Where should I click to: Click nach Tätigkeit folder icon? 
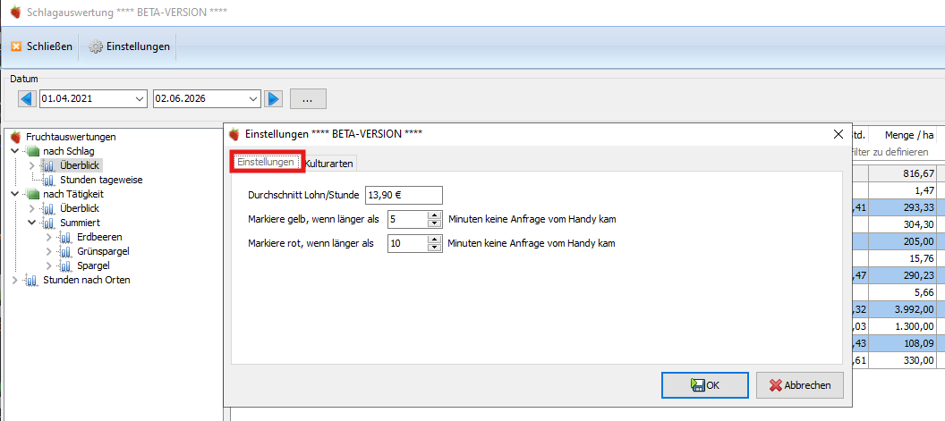pos(32,195)
